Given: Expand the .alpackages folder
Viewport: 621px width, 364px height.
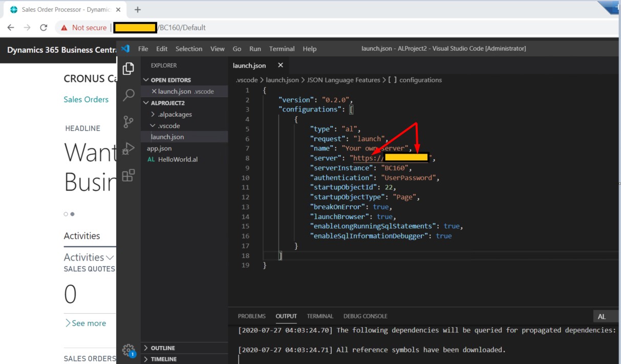Looking at the screenshot, I should click(170, 114).
